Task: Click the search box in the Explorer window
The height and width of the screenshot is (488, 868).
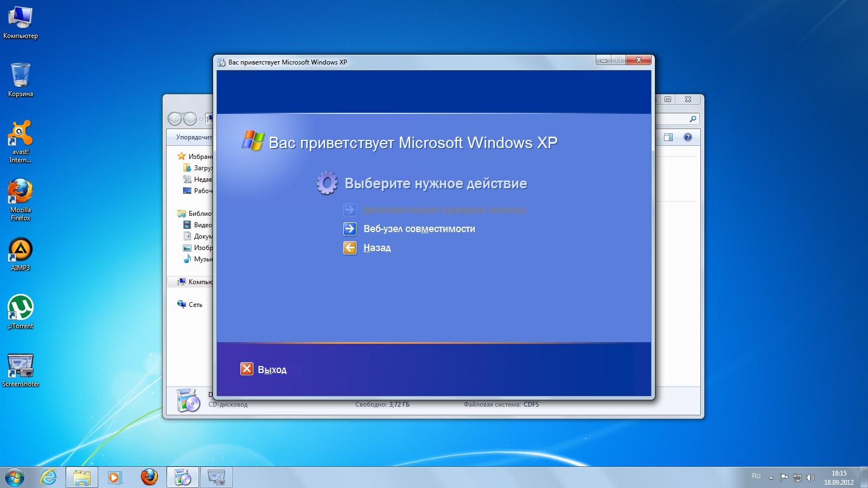Action: coord(678,119)
